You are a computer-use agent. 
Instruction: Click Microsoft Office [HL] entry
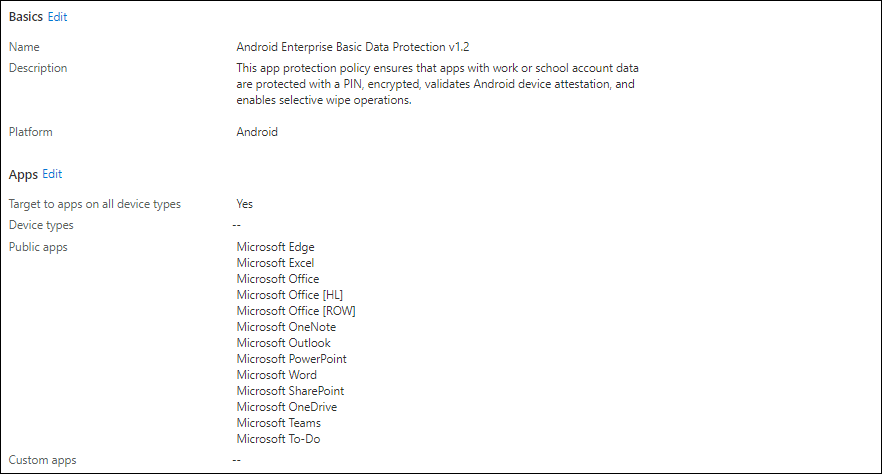[x=290, y=295]
